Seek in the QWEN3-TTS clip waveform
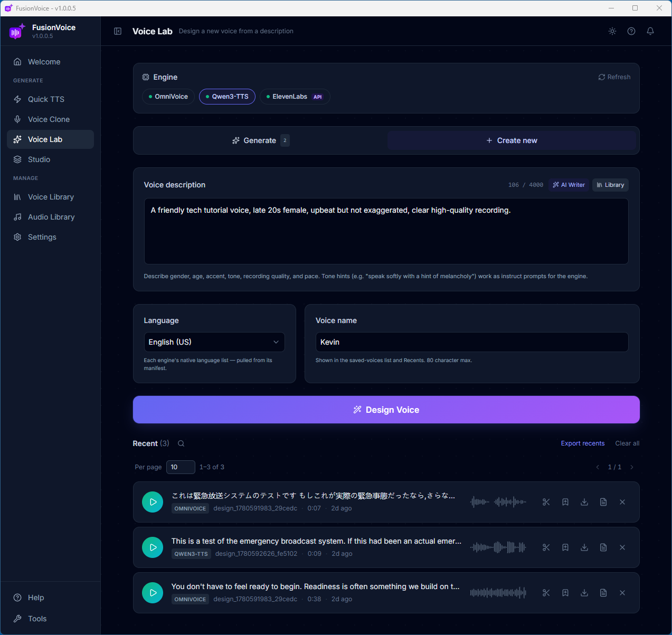This screenshot has width=672, height=635. tap(498, 547)
